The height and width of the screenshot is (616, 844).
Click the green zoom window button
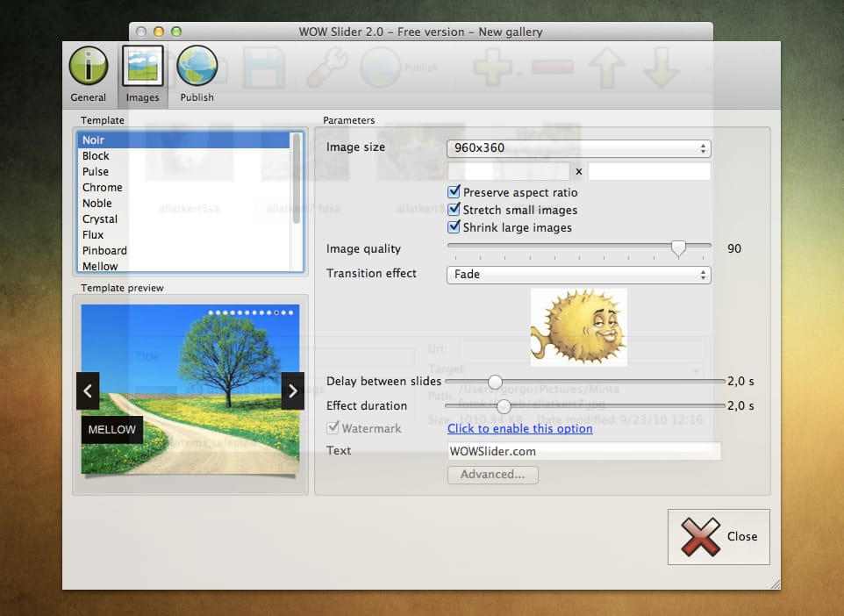click(176, 32)
